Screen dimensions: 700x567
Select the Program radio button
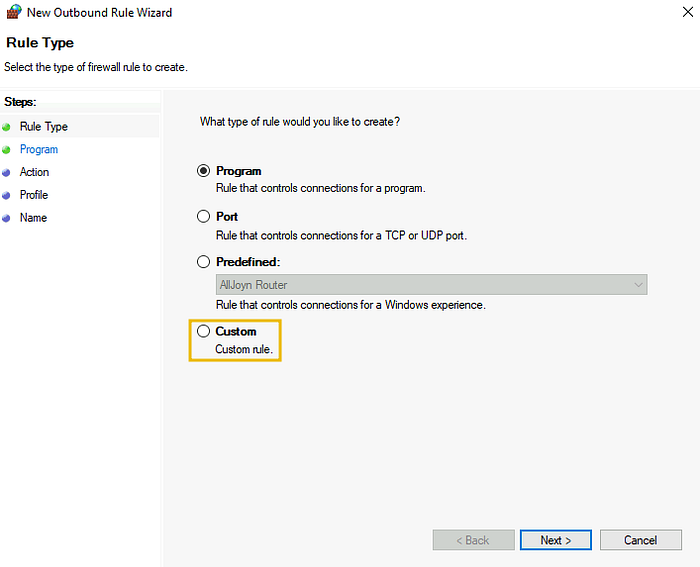coord(204,171)
